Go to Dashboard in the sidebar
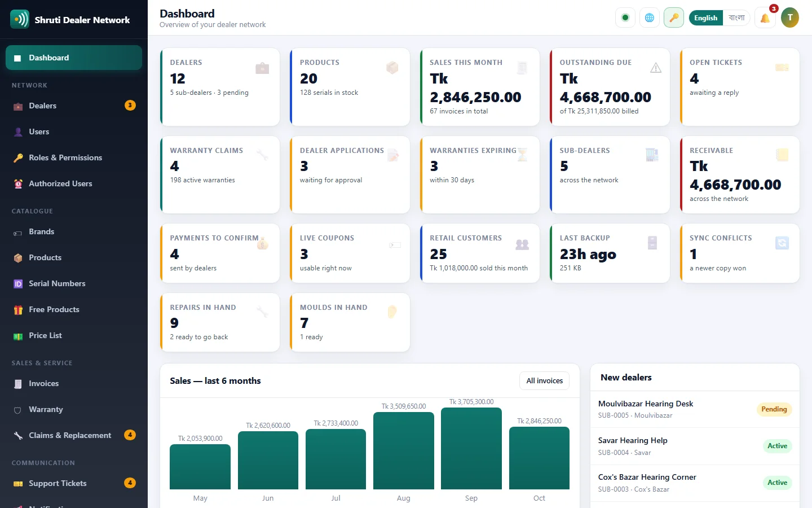The width and height of the screenshot is (812, 508). pos(74,58)
